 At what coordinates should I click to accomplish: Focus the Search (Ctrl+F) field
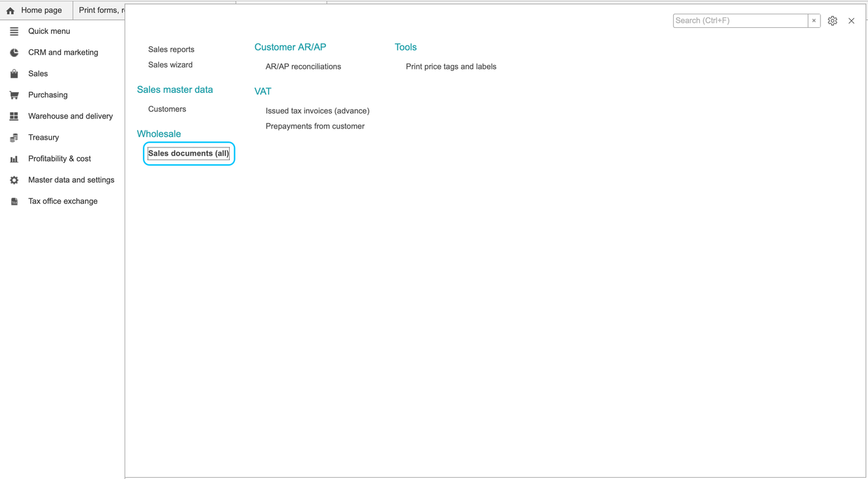740,21
